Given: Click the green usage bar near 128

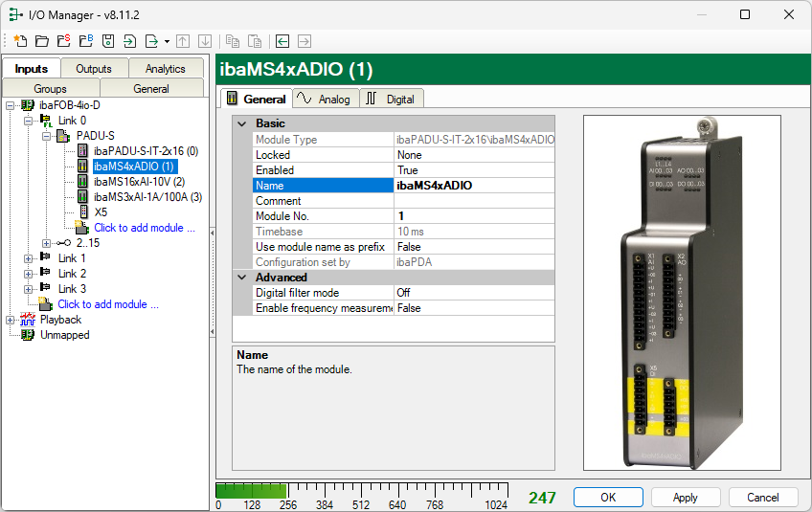Looking at the screenshot, I should coord(253,490).
